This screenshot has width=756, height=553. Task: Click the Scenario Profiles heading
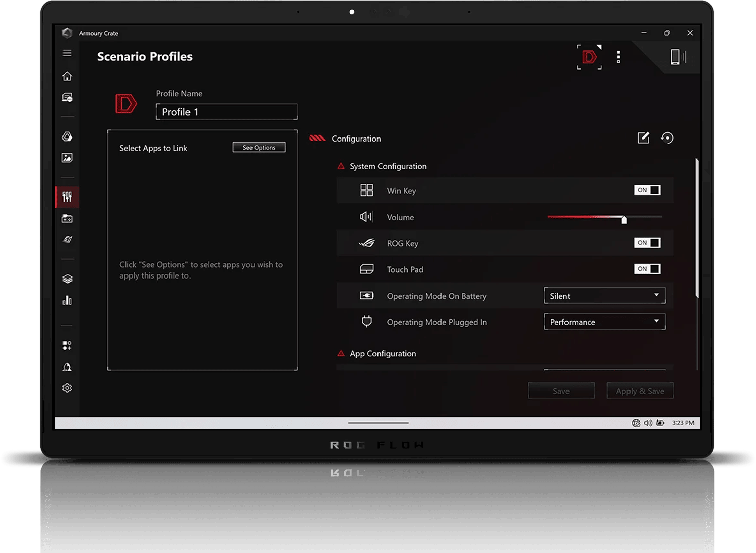pyautogui.click(x=145, y=57)
